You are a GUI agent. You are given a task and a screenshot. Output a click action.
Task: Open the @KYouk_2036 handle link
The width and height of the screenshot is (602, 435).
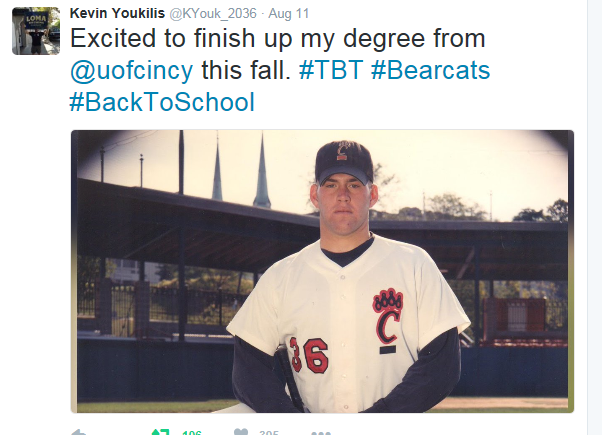pos(213,14)
